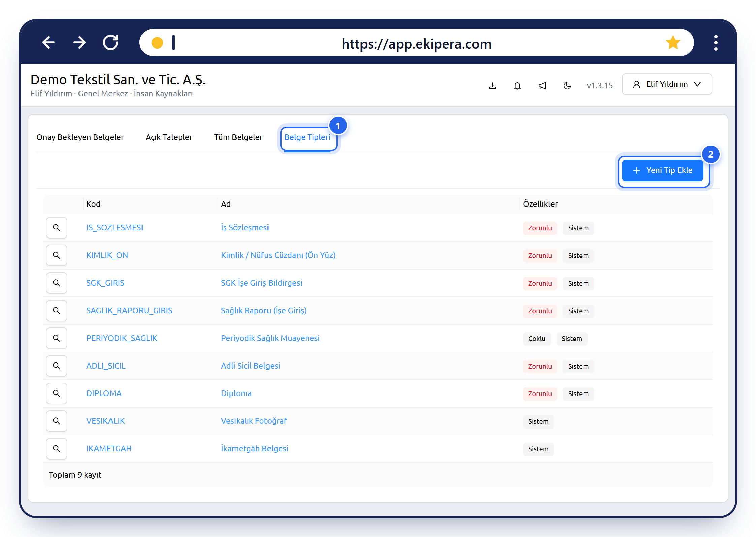Expand the Elif Yıldırım user dropdown
The height and width of the screenshot is (537, 756).
click(667, 84)
